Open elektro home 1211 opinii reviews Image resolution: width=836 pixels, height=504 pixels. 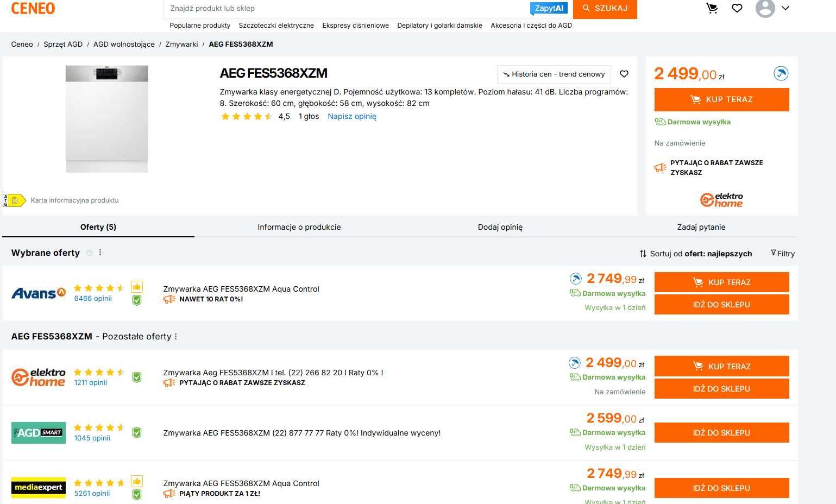[91, 382]
